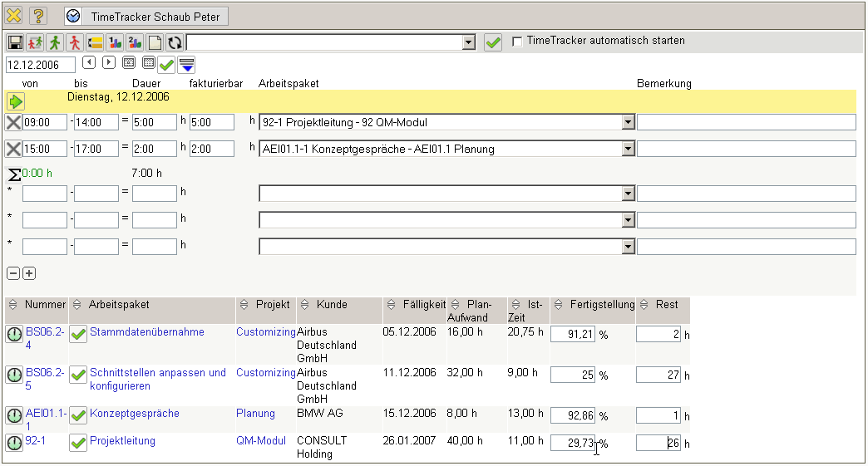The width and height of the screenshot is (868, 466).
Task: Open the Konzeptgespräche work package link
Action: tap(134, 414)
